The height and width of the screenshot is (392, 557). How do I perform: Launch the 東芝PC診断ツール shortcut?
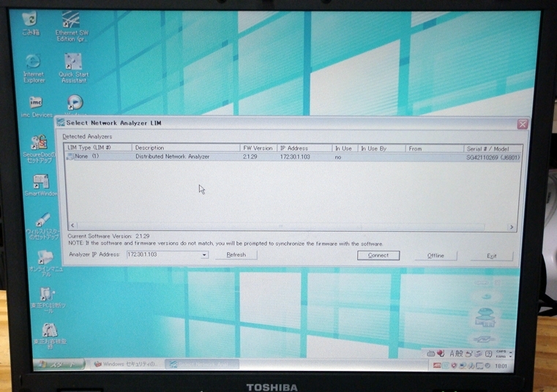point(48,301)
